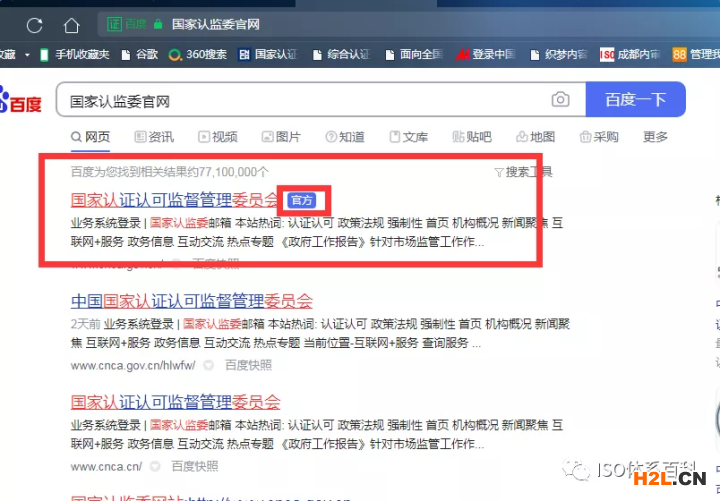The image size is (720, 501).
Task: Click the shield icon after www.cnca.gov.cn/hlwfw/
Action: 208,366
